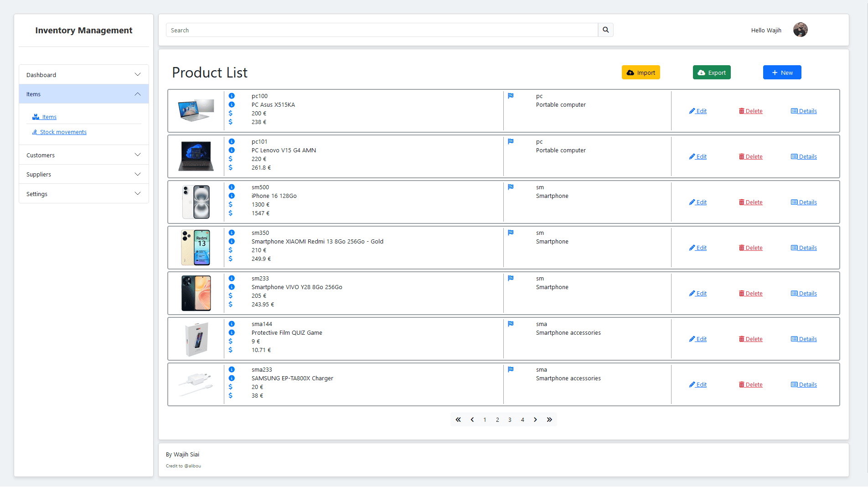Open the Stock movements link
868x487 pixels.
pyautogui.click(x=59, y=132)
